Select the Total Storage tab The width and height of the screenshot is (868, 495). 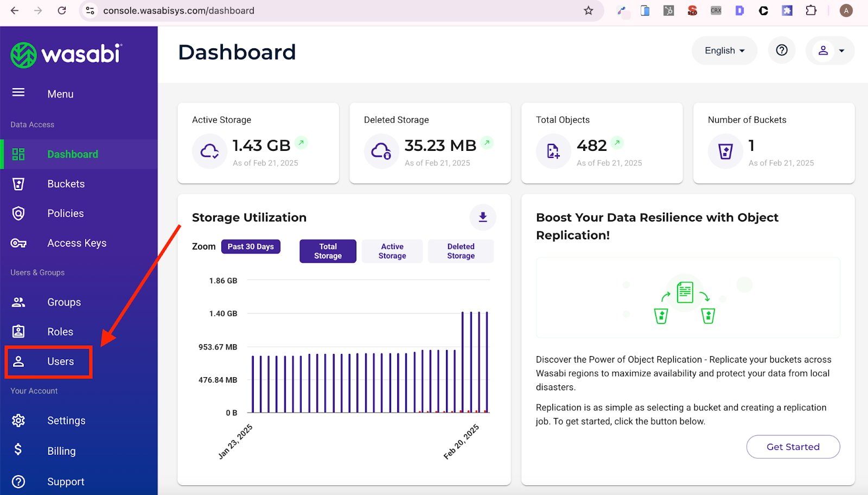328,251
